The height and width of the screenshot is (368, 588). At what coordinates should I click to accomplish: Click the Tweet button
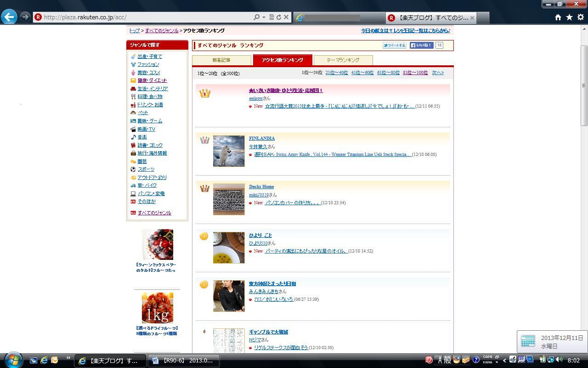(394, 45)
